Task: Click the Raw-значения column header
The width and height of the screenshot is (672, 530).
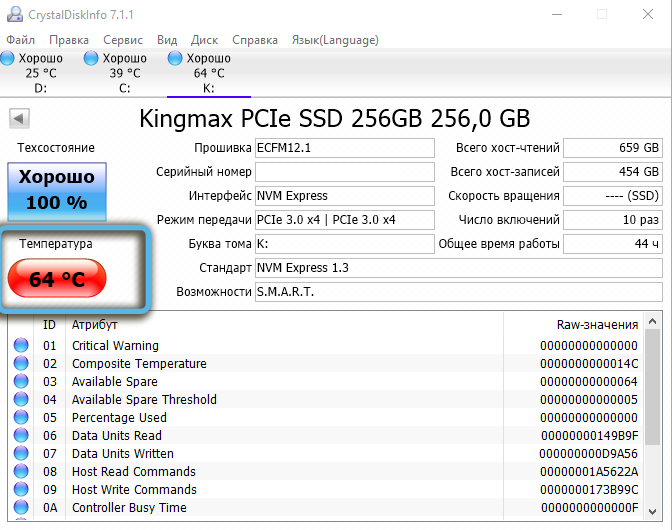Action: (x=596, y=325)
